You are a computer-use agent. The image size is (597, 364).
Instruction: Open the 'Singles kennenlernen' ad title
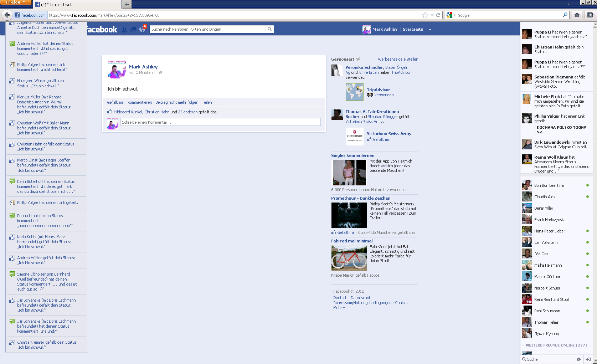[352, 155]
